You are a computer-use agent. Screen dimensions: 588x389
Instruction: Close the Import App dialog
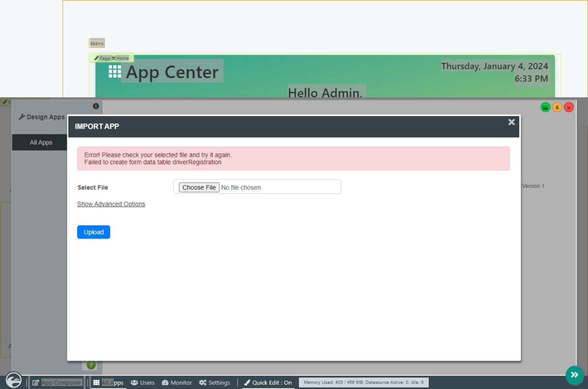click(x=511, y=122)
